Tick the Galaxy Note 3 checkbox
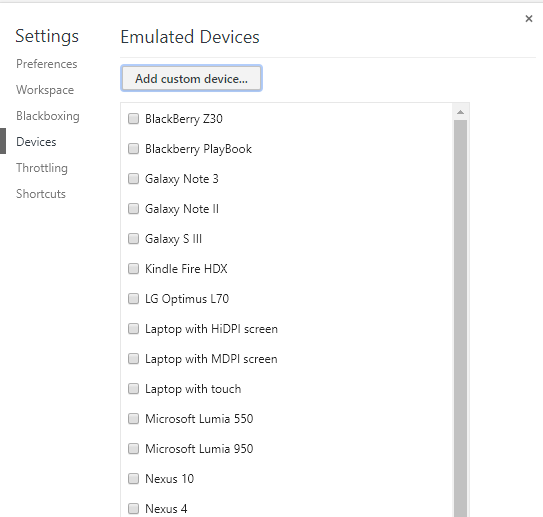543x517 pixels. coord(133,179)
